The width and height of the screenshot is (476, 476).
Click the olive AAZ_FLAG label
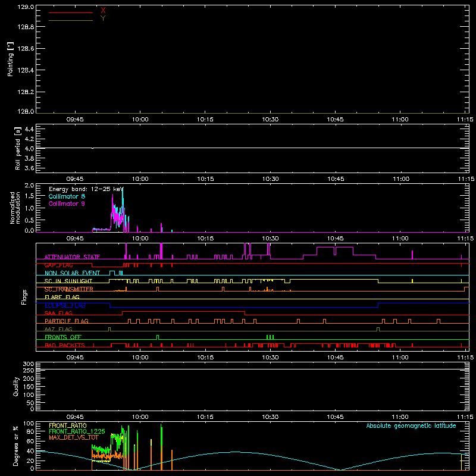[58, 329]
